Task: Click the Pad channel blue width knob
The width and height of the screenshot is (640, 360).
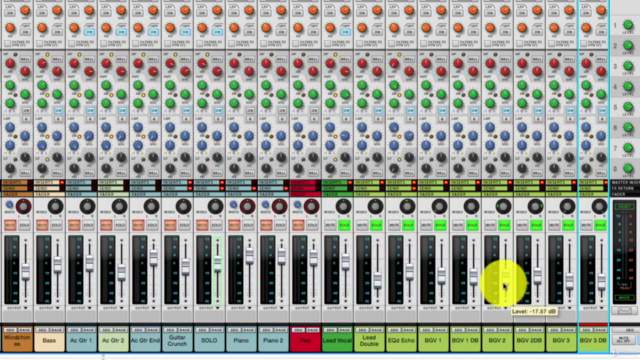Action: tap(298, 204)
